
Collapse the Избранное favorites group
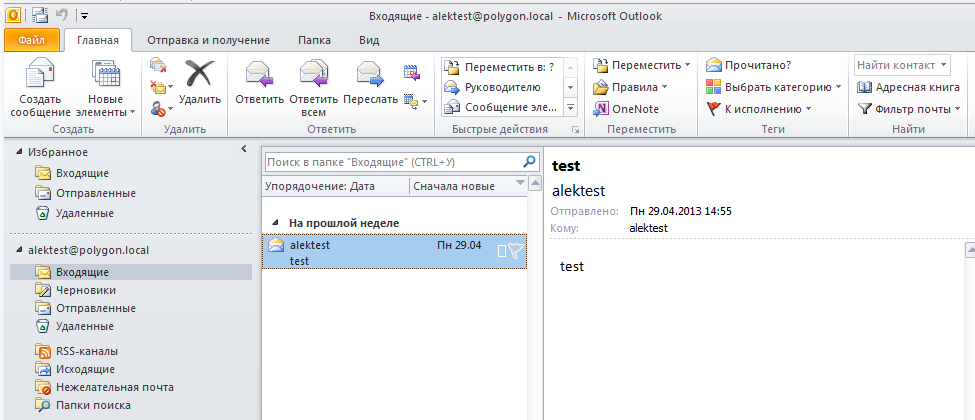(x=19, y=152)
